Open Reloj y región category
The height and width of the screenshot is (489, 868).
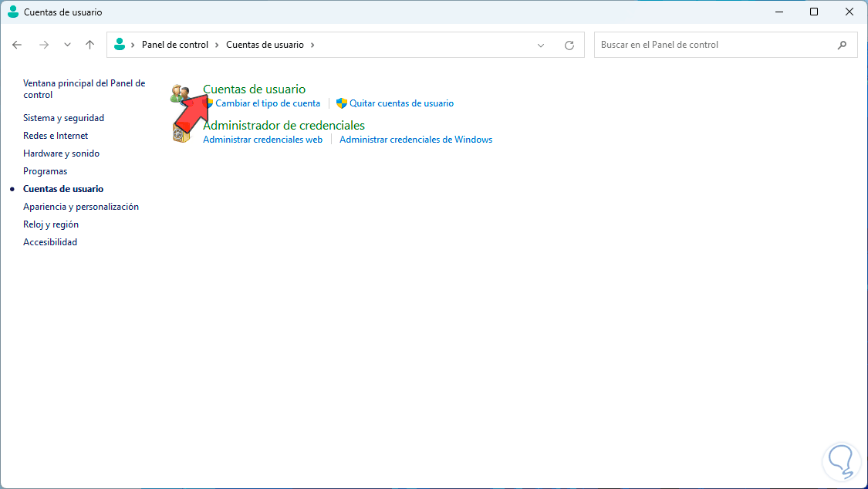[x=51, y=224]
